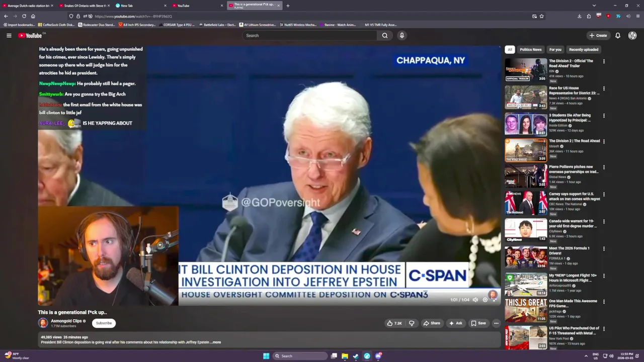Open the browser downloads arrow icon

pyautogui.click(x=580, y=16)
